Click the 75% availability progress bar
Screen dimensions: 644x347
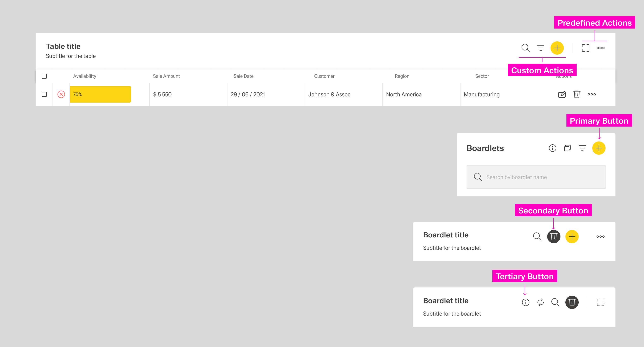100,94
